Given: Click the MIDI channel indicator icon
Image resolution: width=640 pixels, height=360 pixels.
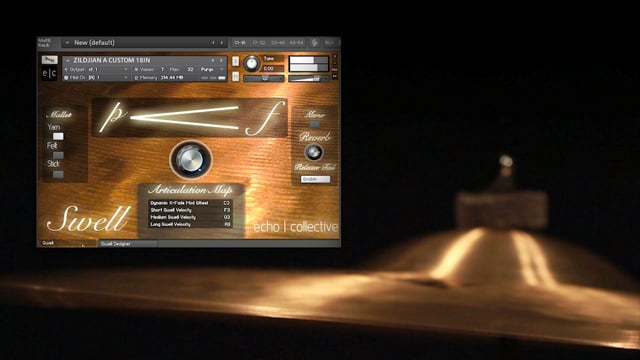Looking at the screenshot, I should click(66, 78).
